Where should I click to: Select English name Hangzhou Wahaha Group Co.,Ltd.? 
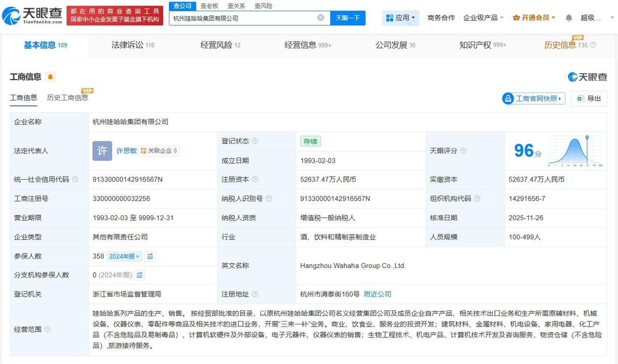click(353, 266)
